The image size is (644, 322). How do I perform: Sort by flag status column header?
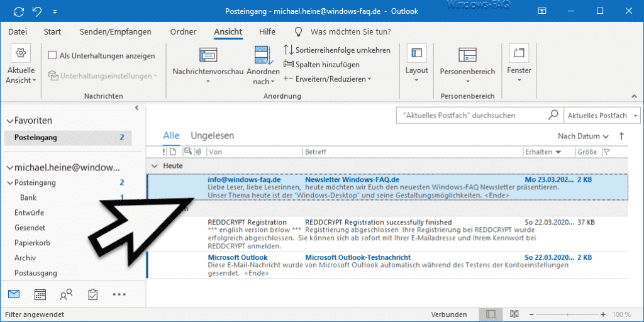[607, 152]
